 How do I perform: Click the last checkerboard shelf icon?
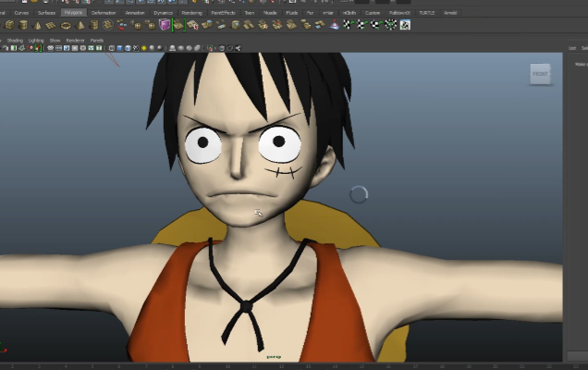pyautogui.click(x=404, y=25)
